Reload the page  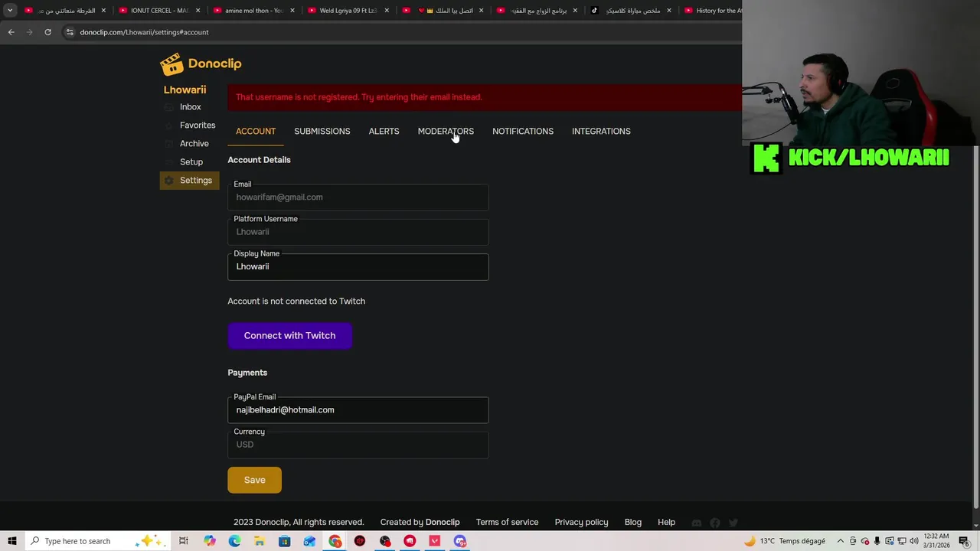point(47,32)
